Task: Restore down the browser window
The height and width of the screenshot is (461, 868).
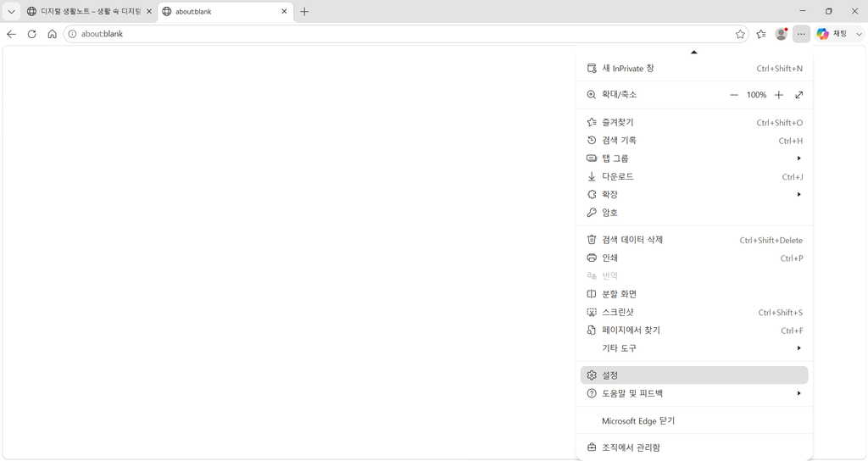Action: pos(829,11)
